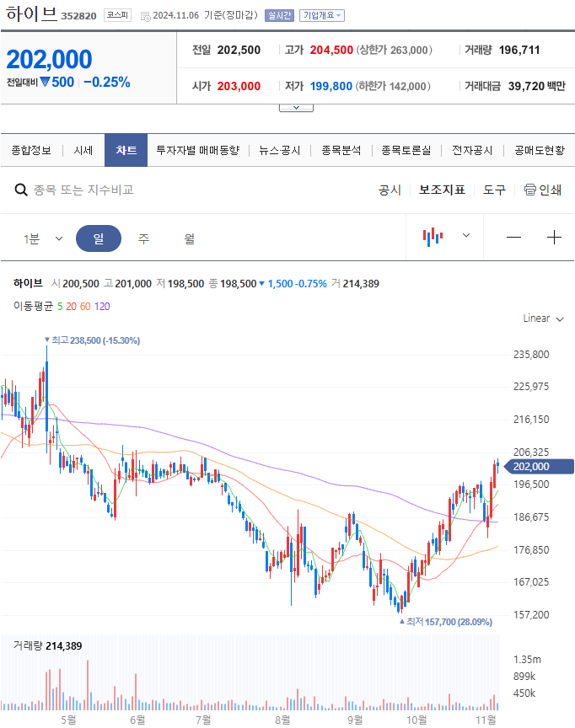Screen dimensions: 575x728
Task: Open the Linear scale dropdown
Action: 543,318
